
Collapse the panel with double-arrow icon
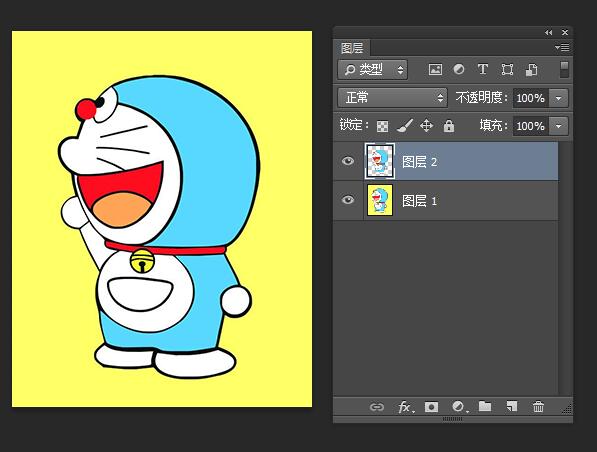(x=548, y=33)
